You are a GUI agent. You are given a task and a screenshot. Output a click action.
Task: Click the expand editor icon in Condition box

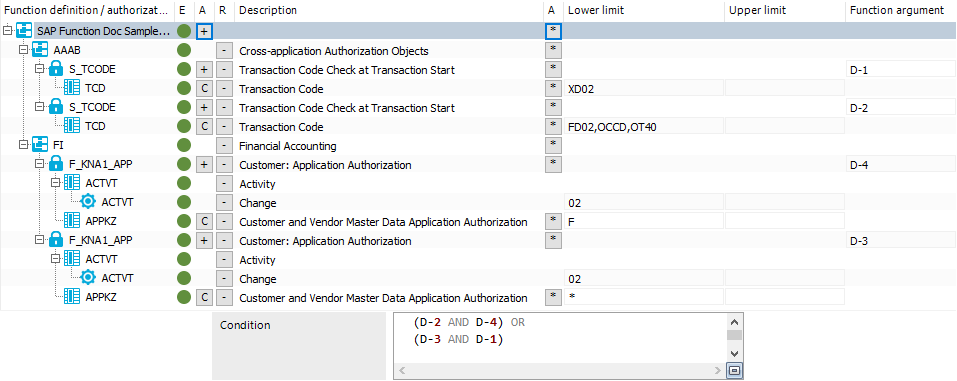point(735,370)
